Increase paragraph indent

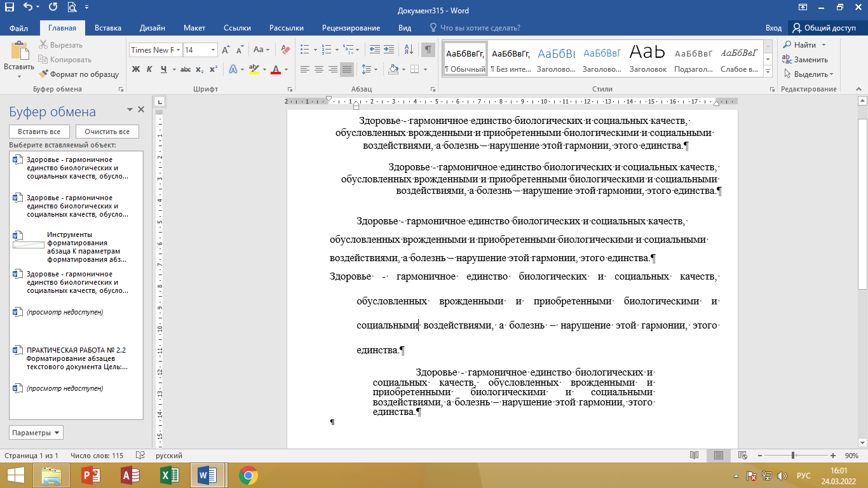pos(389,50)
